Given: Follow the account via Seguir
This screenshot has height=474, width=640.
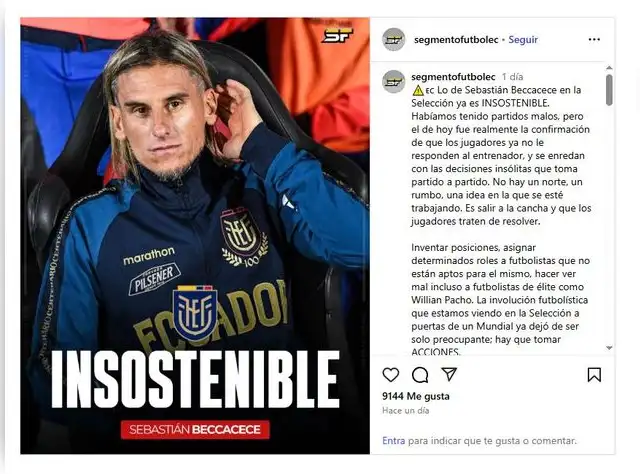Looking at the screenshot, I should 523,40.
